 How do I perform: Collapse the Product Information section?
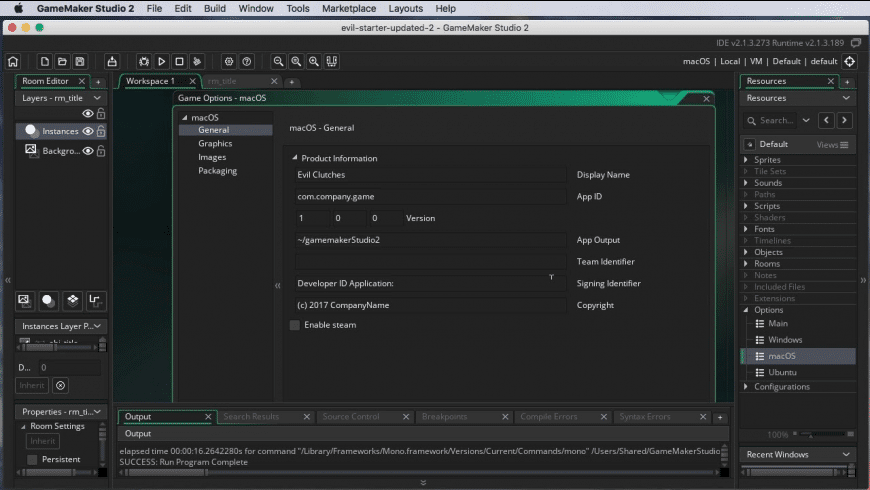pyautogui.click(x=295, y=158)
